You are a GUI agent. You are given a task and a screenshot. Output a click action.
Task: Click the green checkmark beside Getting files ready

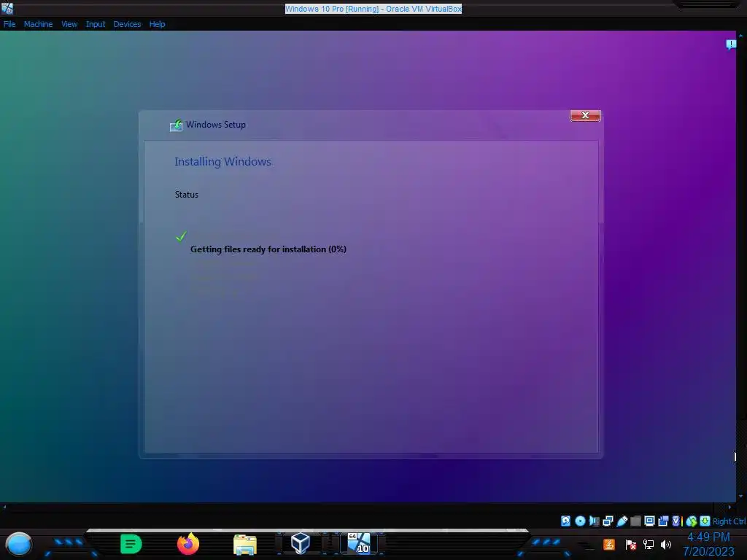(x=181, y=236)
